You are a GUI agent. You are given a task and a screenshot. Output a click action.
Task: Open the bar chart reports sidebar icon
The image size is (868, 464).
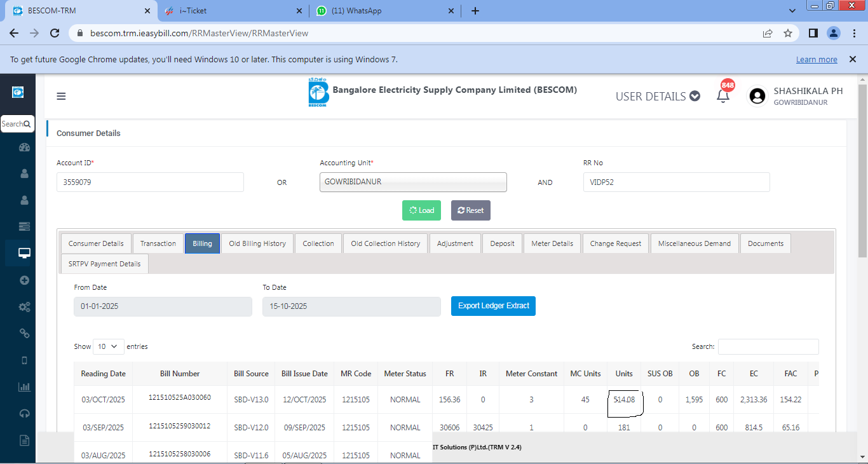click(25, 386)
